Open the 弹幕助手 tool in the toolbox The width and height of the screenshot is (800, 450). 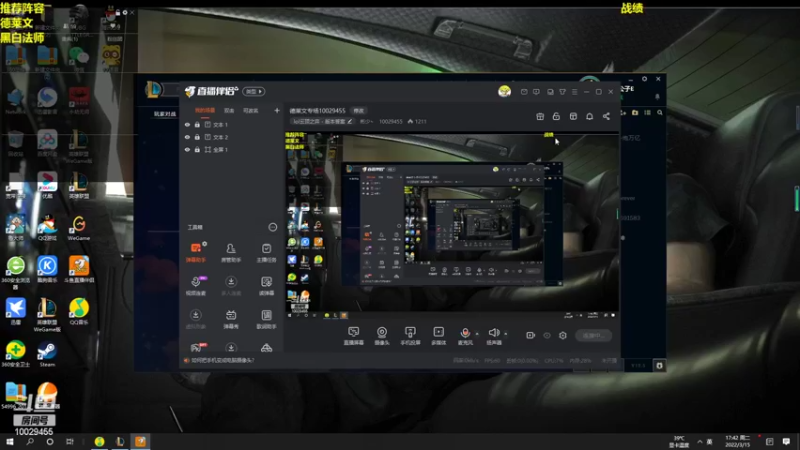195,253
